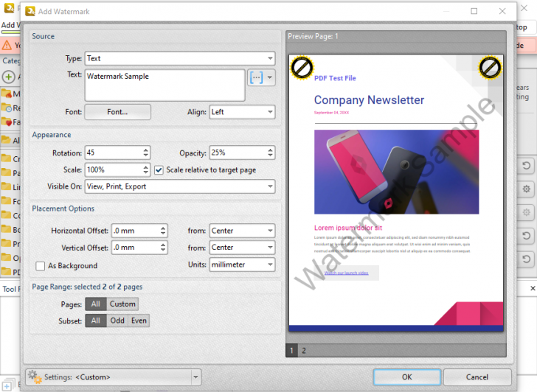Viewport: 537px width, 392px height.
Task: Open the Type dropdown showing Text
Action: click(x=180, y=58)
